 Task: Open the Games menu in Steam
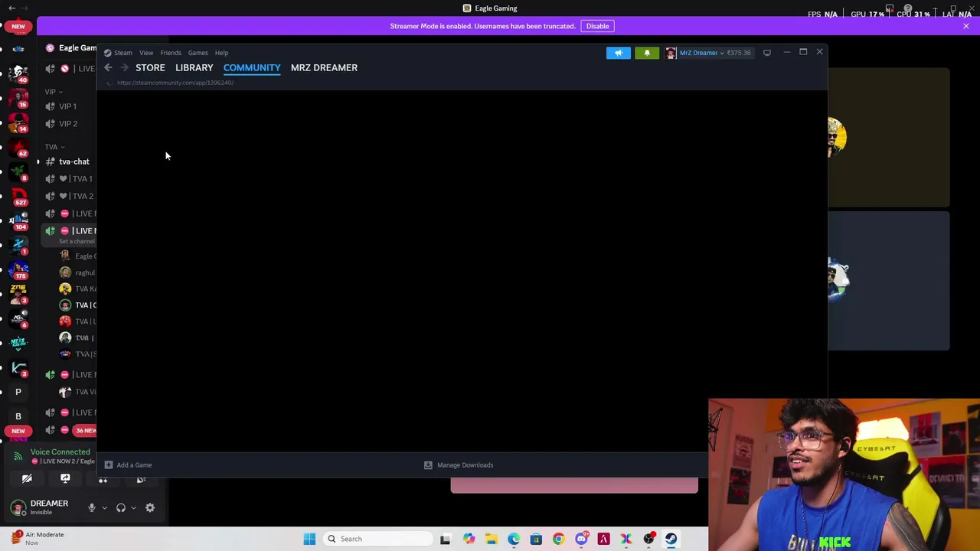(198, 53)
